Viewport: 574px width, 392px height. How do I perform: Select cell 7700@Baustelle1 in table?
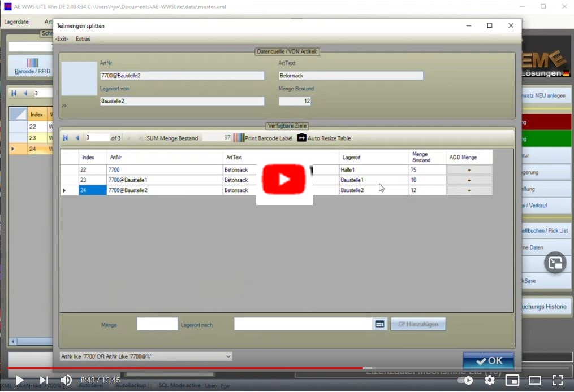165,180
